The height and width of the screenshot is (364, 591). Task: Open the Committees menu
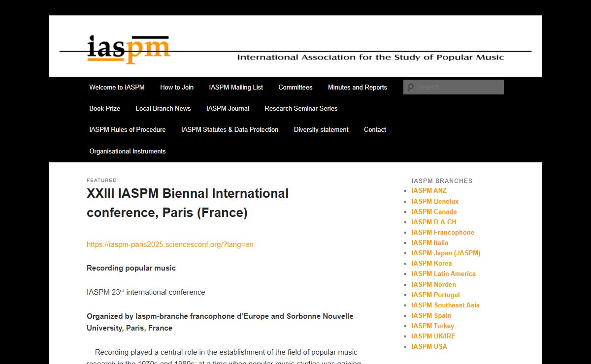(295, 87)
